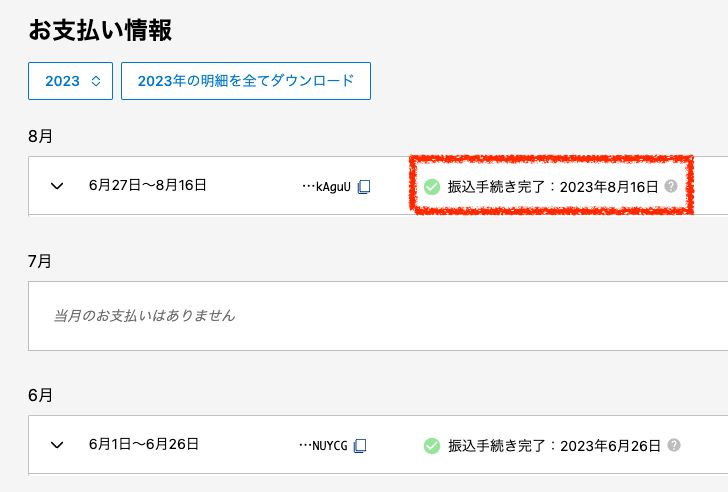Select the 6月1日〜6月26日 date range text
This screenshot has width=728, height=492.
coord(143,444)
